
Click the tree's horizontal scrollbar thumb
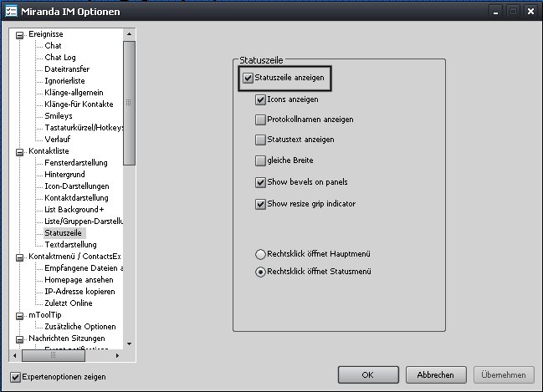(x=54, y=355)
